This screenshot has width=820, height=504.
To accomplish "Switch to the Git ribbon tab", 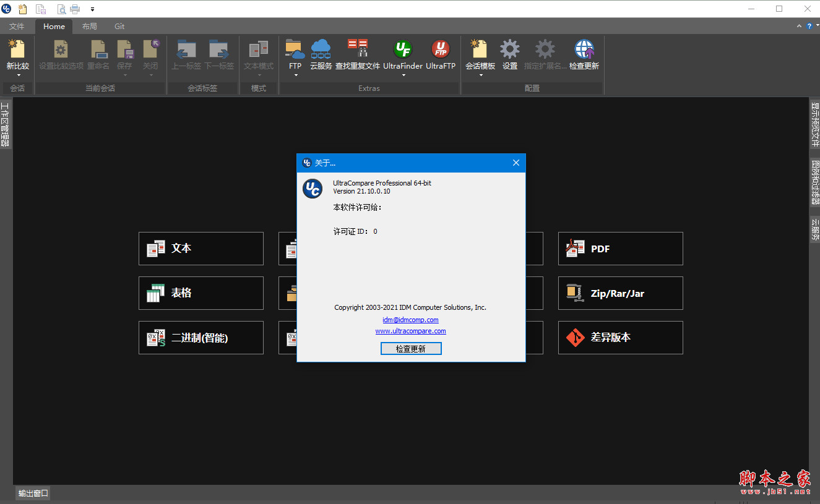I will pyautogui.click(x=119, y=26).
